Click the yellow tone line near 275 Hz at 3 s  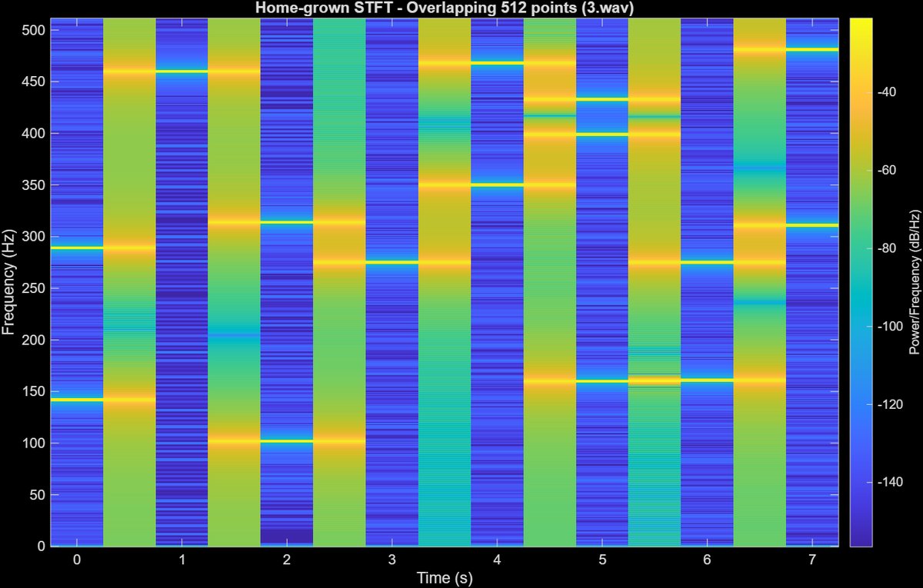392,262
